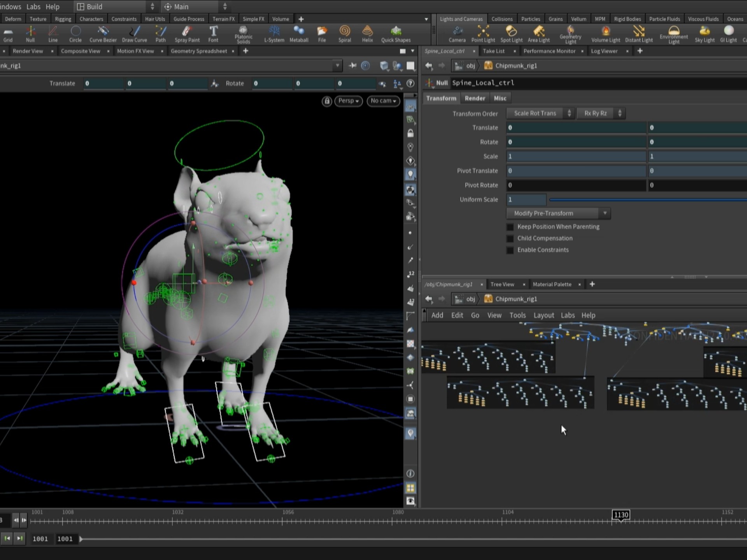The width and height of the screenshot is (747, 560).
Task: Open the Scale Rot Trans order dropdown
Action: tap(540, 113)
